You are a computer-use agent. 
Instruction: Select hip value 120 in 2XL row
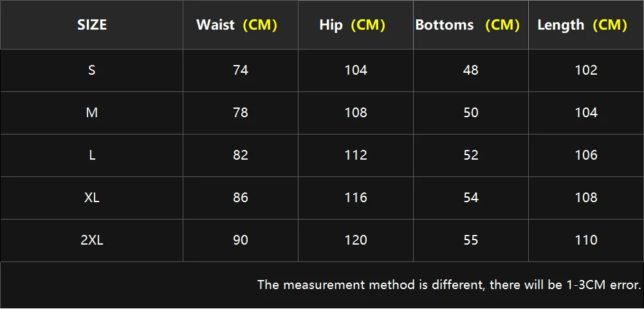tap(356, 240)
